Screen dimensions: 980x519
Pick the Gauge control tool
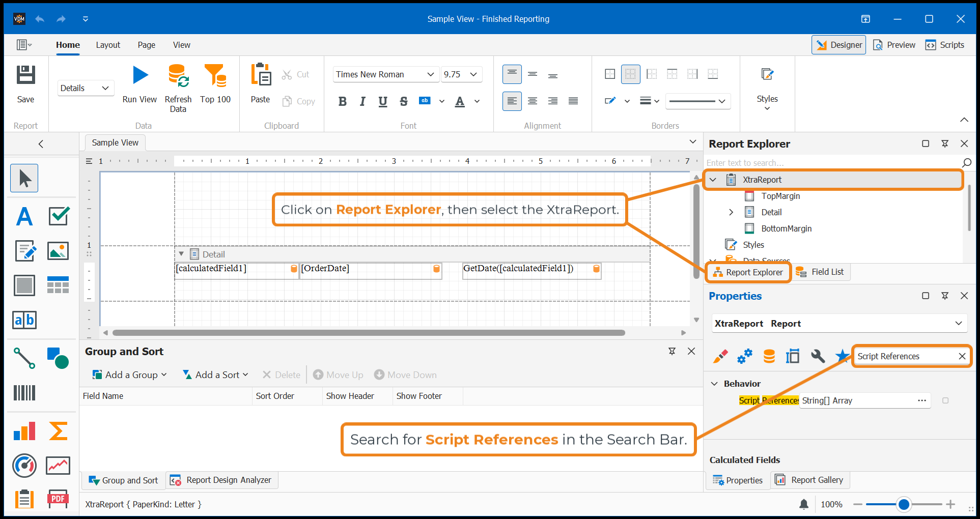[24, 466]
